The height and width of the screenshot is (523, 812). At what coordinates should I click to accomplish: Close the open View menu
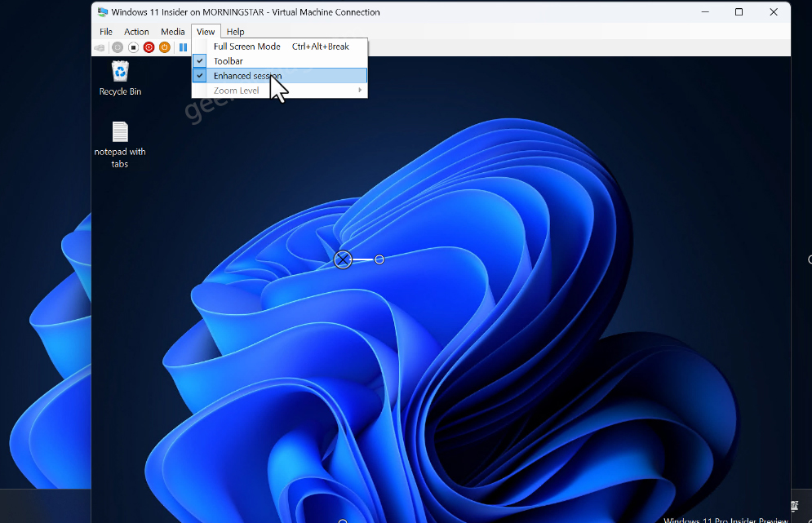click(206, 32)
